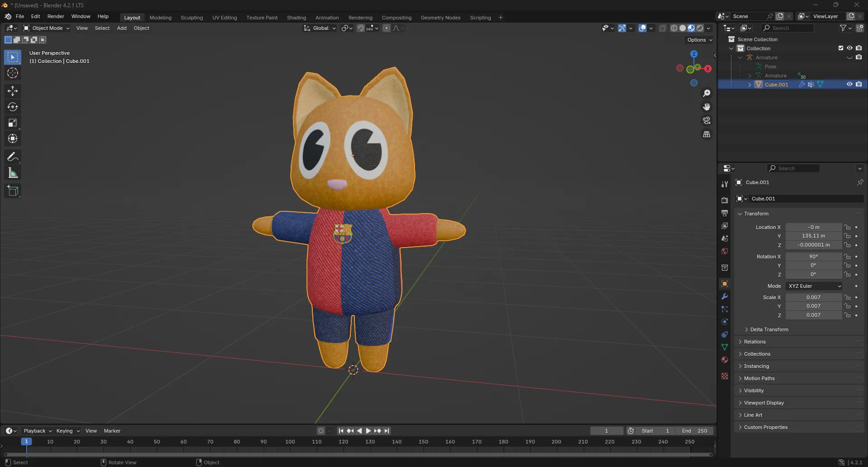The width and height of the screenshot is (868, 467).
Task: Click the pan view hand icon
Action: click(707, 107)
